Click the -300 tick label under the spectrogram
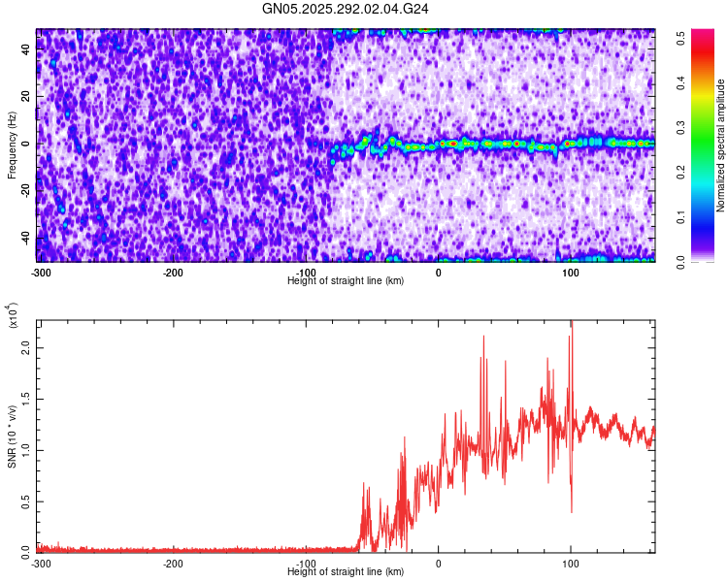 click(x=40, y=273)
